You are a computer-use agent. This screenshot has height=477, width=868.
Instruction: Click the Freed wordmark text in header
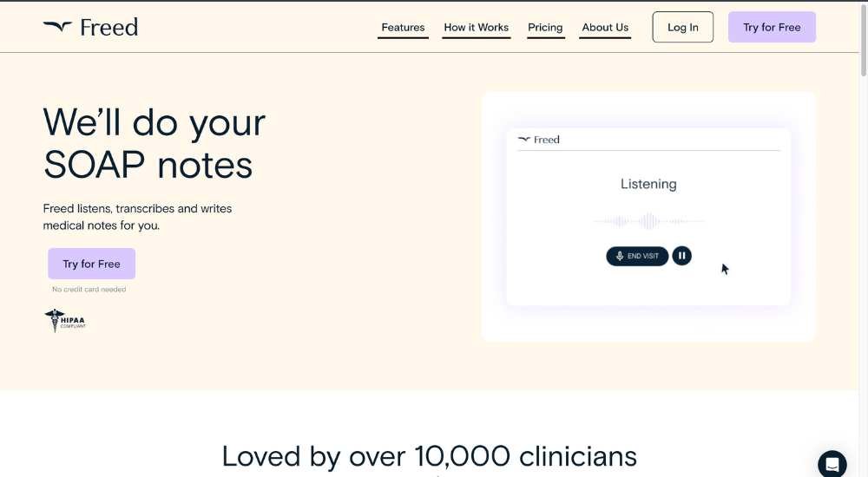click(x=109, y=27)
